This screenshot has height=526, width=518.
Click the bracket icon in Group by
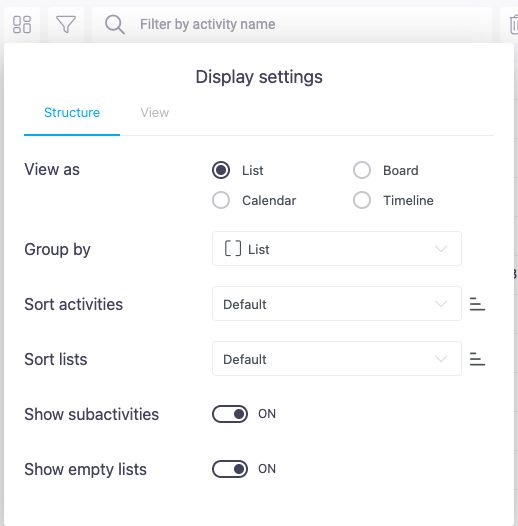[232, 249]
